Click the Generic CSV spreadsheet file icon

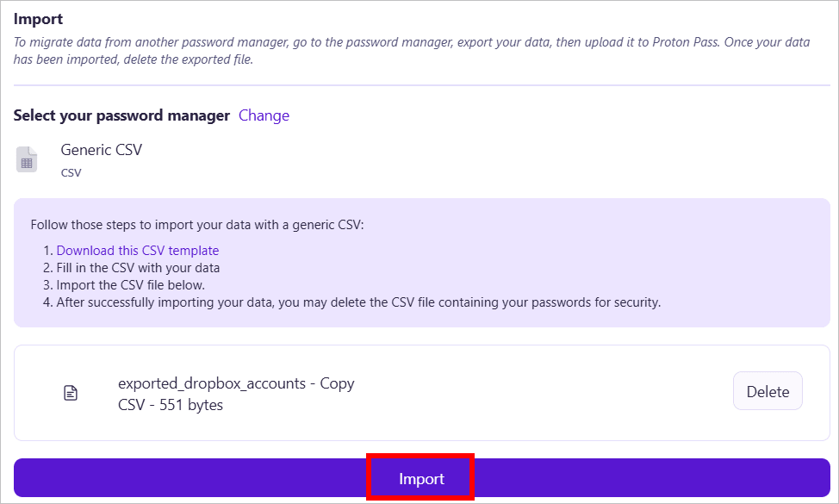pos(27,160)
